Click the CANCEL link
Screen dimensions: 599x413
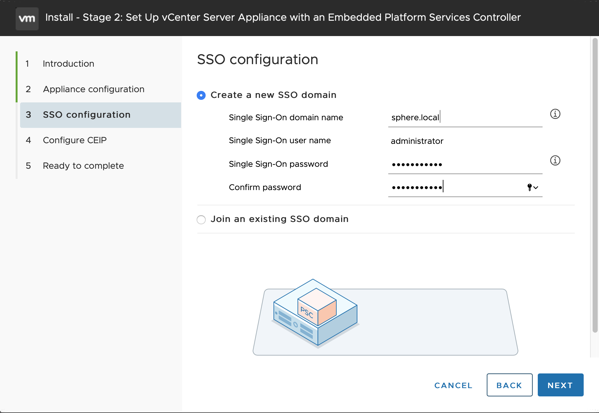tap(453, 385)
